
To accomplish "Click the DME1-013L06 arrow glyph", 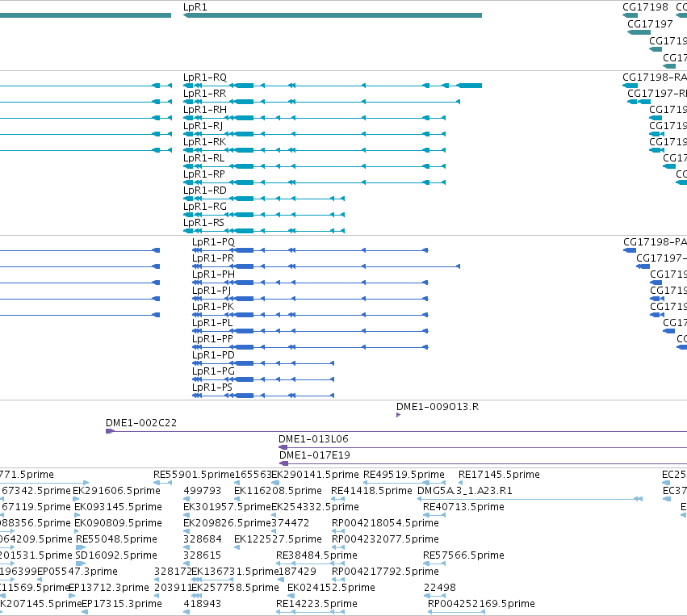I will pos(283,447).
